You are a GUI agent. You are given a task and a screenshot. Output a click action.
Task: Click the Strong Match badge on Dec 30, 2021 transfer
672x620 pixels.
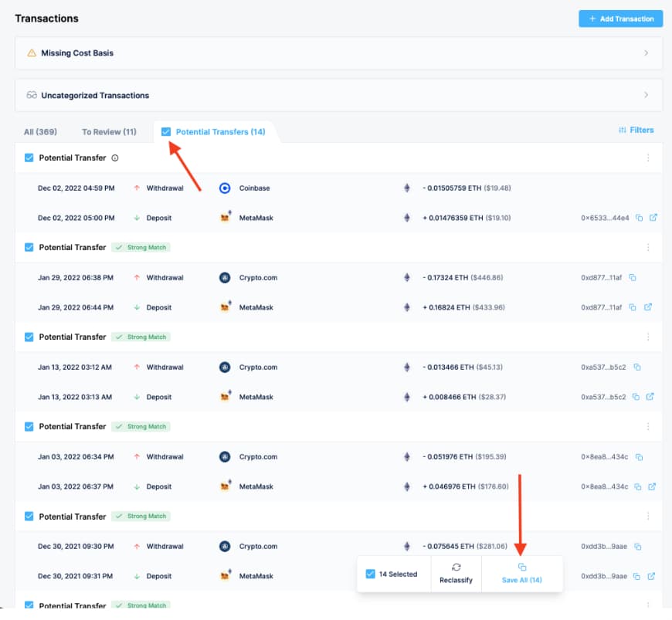141,517
